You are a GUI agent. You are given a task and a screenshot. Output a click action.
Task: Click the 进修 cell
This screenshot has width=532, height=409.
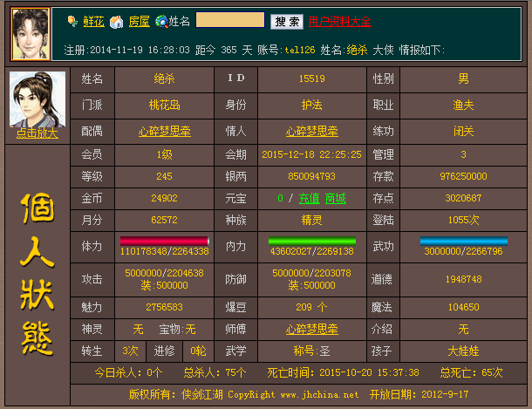pos(164,351)
